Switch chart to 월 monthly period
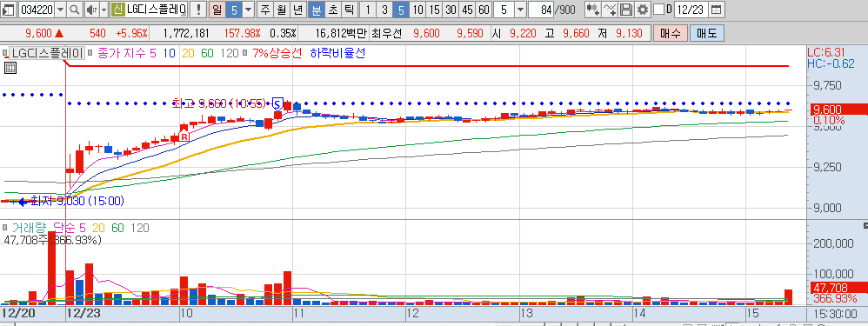This screenshot has width=868, height=326. coord(282,9)
